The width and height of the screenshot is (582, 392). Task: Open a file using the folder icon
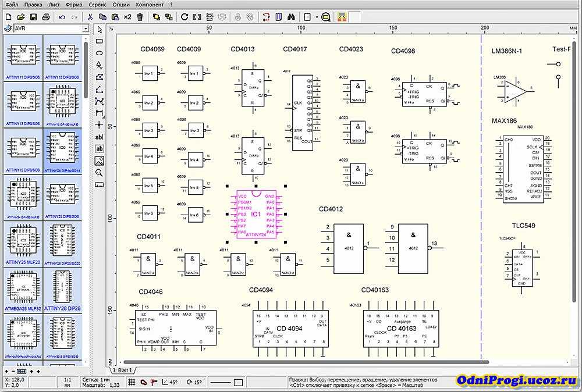click(x=21, y=17)
